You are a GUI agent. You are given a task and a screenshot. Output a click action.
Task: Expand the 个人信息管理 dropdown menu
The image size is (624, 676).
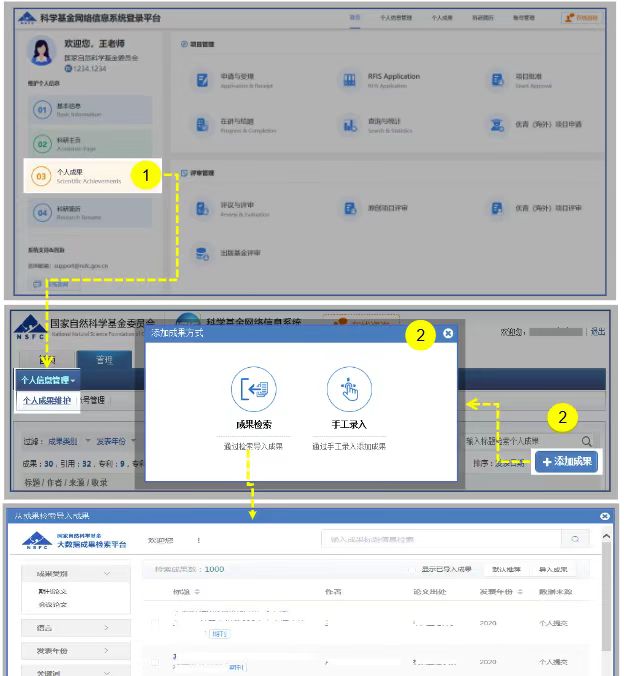tap(48, 380)
